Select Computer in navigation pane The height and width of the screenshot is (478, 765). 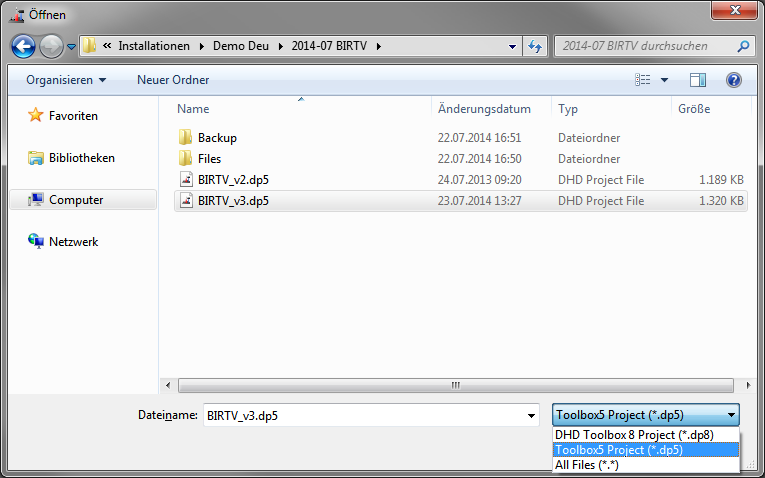click(x=83, y=199)
